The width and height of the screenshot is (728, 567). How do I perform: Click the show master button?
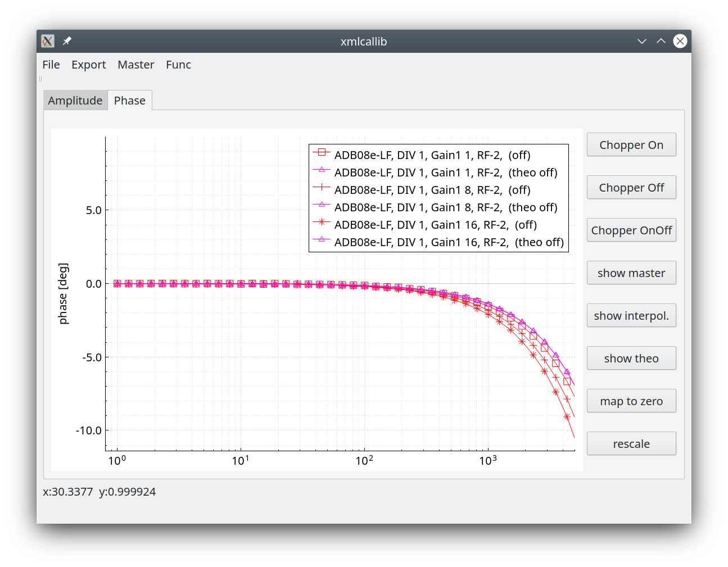631,273
